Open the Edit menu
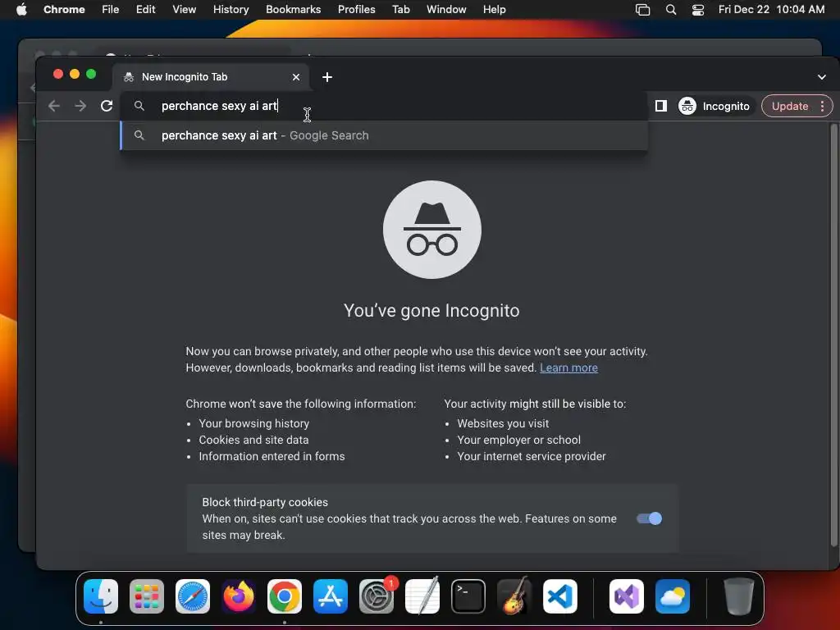The image size is (840, 630). (146, 10)
